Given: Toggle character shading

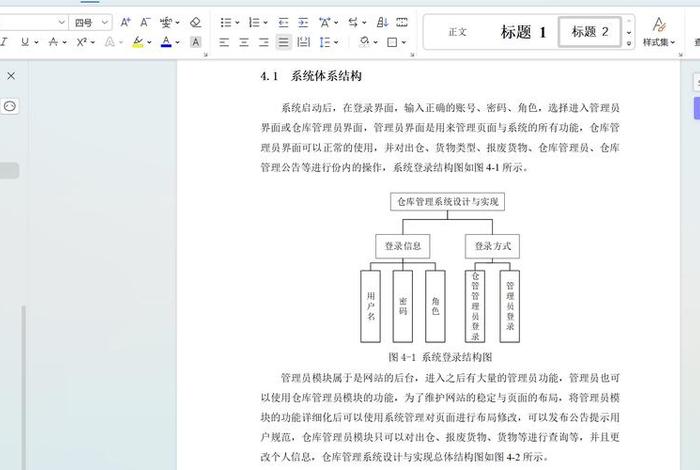Looking at the screenshot, I should [x=195, y=42].
